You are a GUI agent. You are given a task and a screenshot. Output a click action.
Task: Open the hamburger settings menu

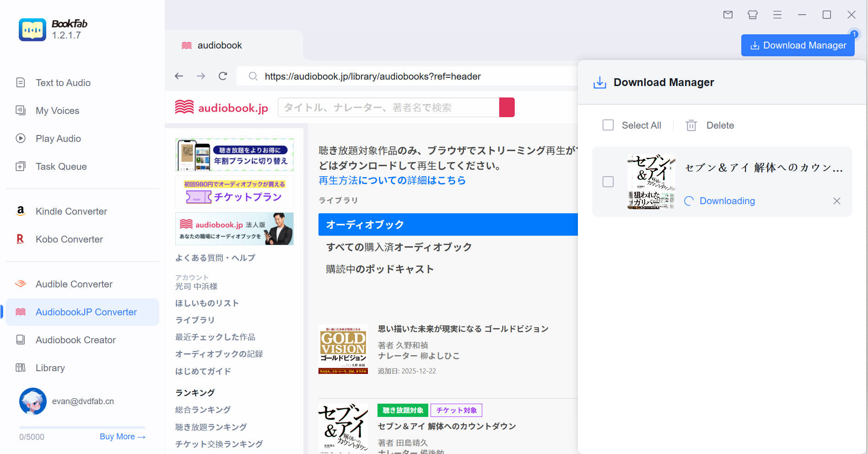tap(777, 15)
